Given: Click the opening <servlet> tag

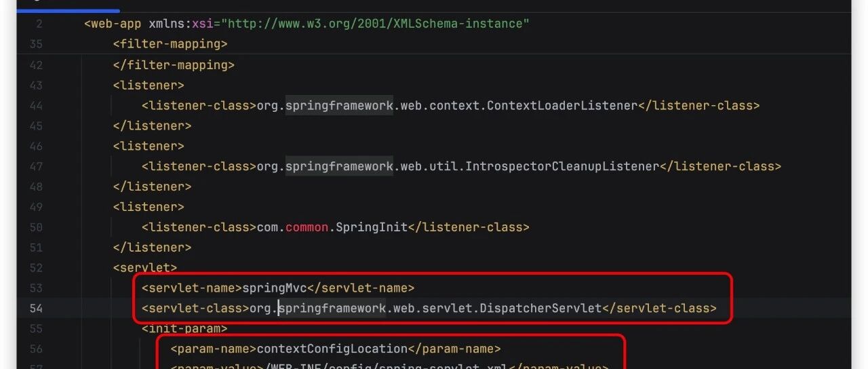Looking at the screenshot, I should tap(145, 268).
